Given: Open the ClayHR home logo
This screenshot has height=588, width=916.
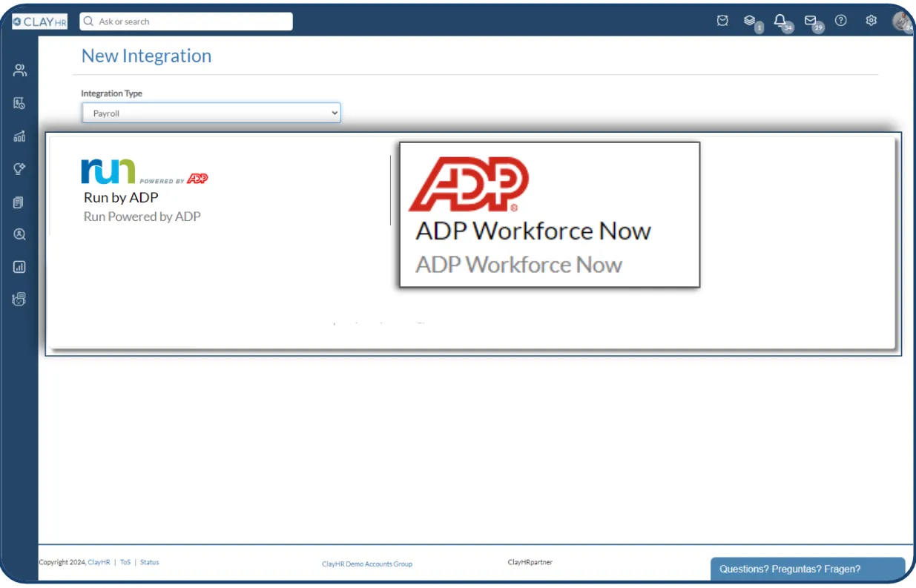Looking at the screenshot, I should point(39,22).
